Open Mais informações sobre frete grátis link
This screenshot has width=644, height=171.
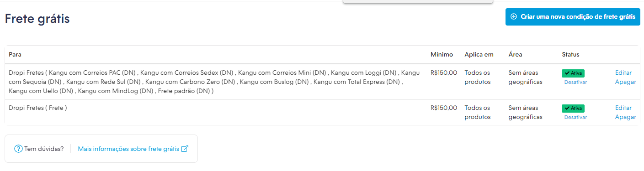coord(128,149)
